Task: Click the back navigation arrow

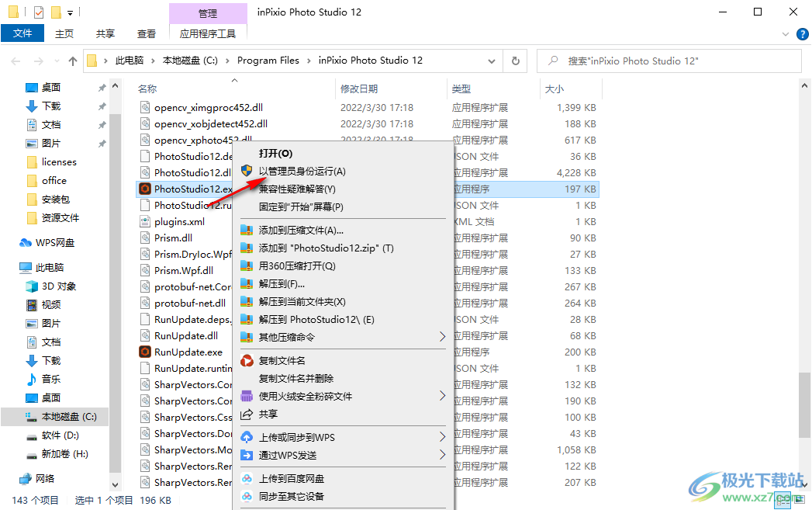Action: [x=16, y=61]
